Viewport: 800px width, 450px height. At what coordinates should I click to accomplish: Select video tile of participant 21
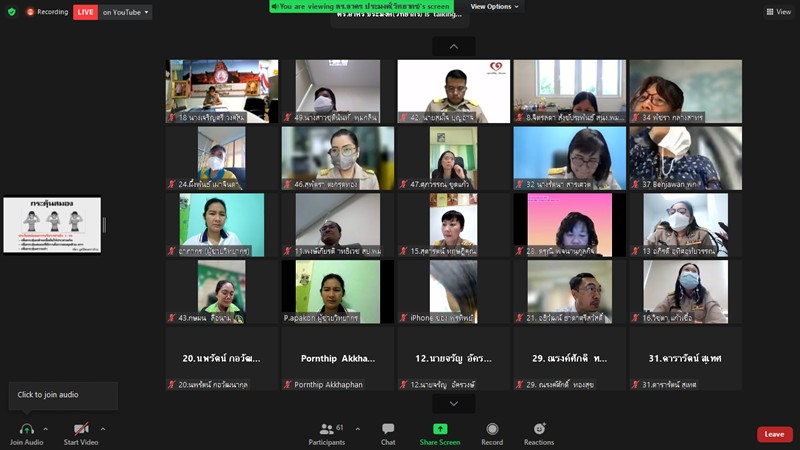pos(570,292)
